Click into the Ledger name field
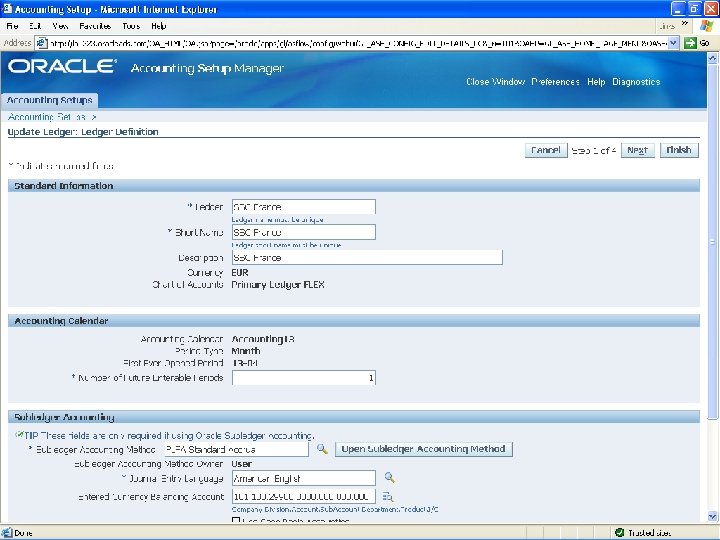720x540 pixels. click(x=304, y=207)
